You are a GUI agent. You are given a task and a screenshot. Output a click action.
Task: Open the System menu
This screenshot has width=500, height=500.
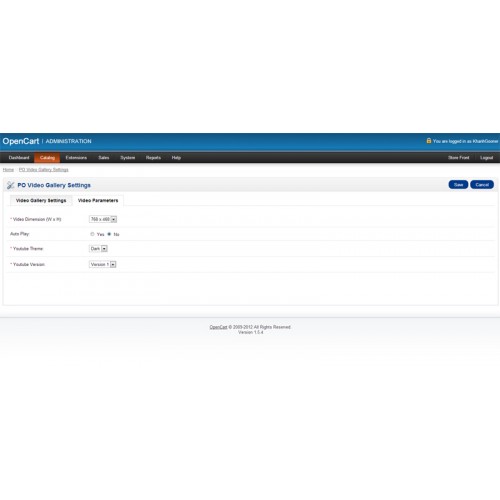tap(128, 158)
